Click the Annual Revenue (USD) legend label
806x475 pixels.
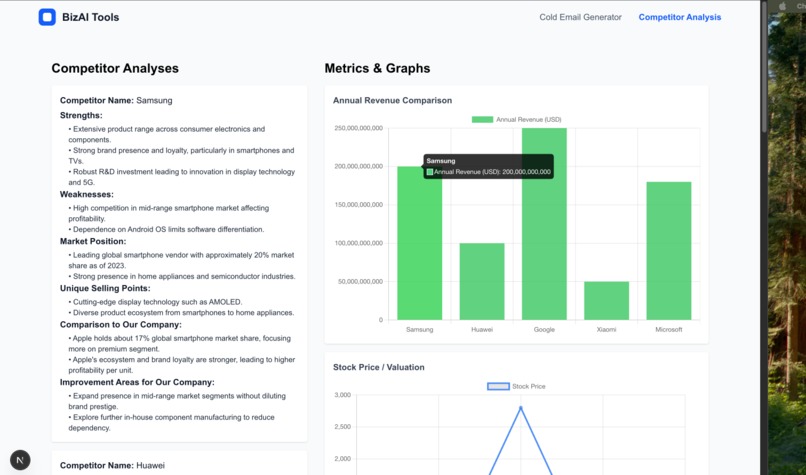pyautogui.click(x=528, y=119)
